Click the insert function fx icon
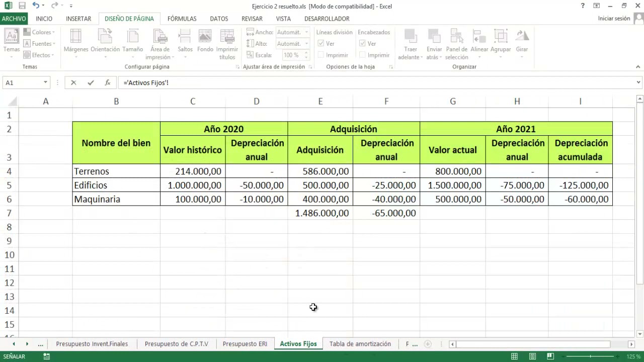 tap(107, 82)
